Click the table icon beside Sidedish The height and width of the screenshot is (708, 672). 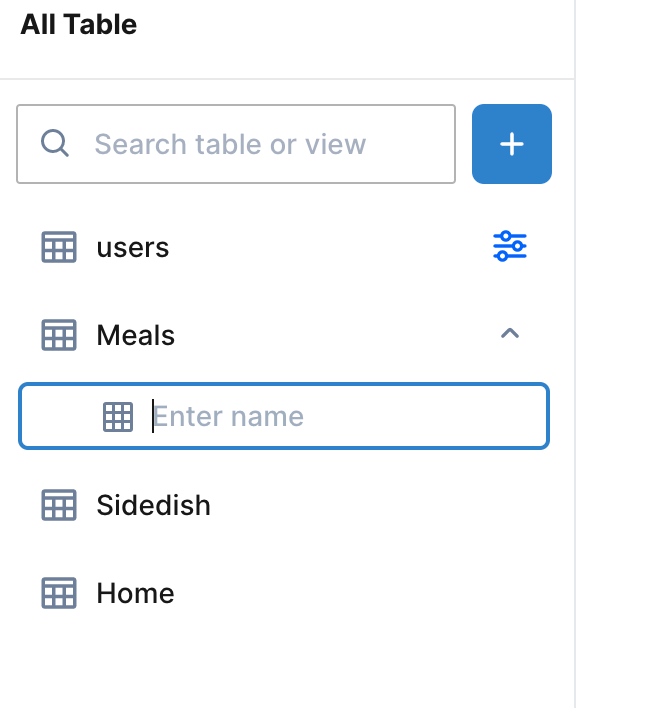click(59, 505)
